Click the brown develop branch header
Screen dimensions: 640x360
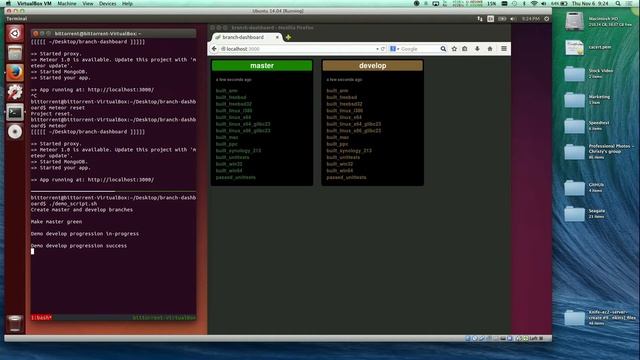click(373, 65)
